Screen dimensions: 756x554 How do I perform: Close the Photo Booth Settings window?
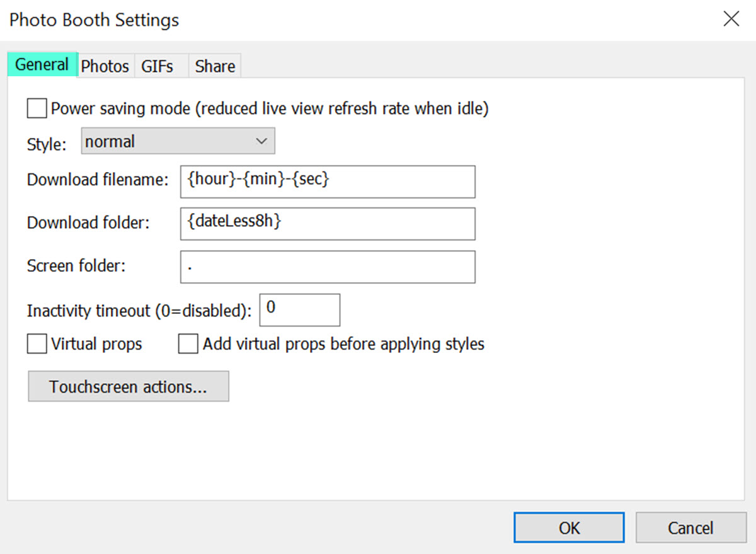pyautogui.click(x=731, y=19)
